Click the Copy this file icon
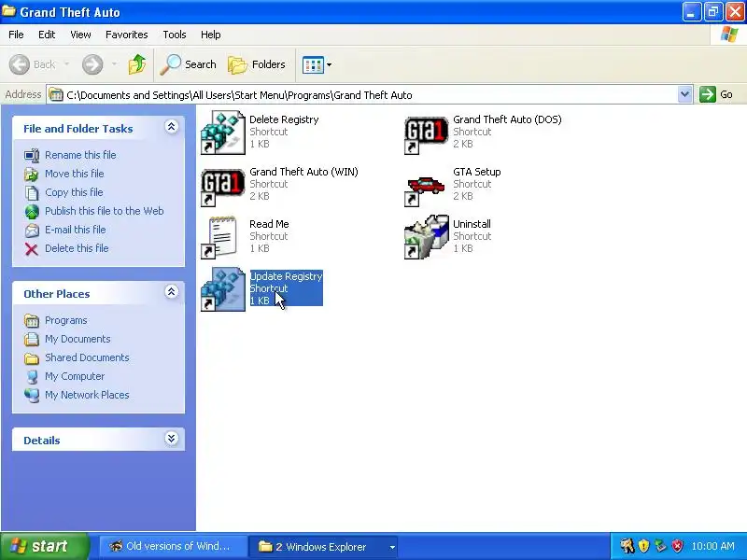The width and height of the screenshot is (747, 560). point(32,193)
